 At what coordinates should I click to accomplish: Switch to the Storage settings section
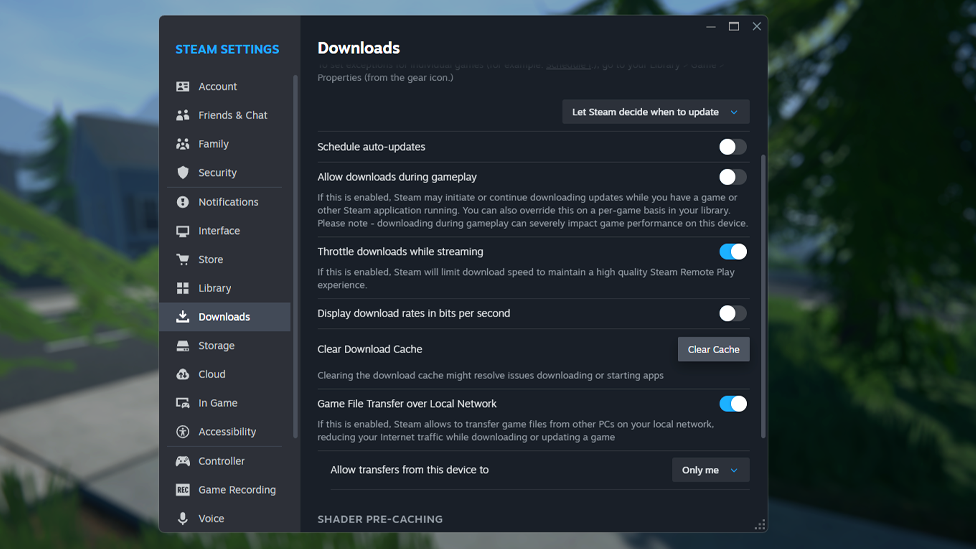(225, 345)
